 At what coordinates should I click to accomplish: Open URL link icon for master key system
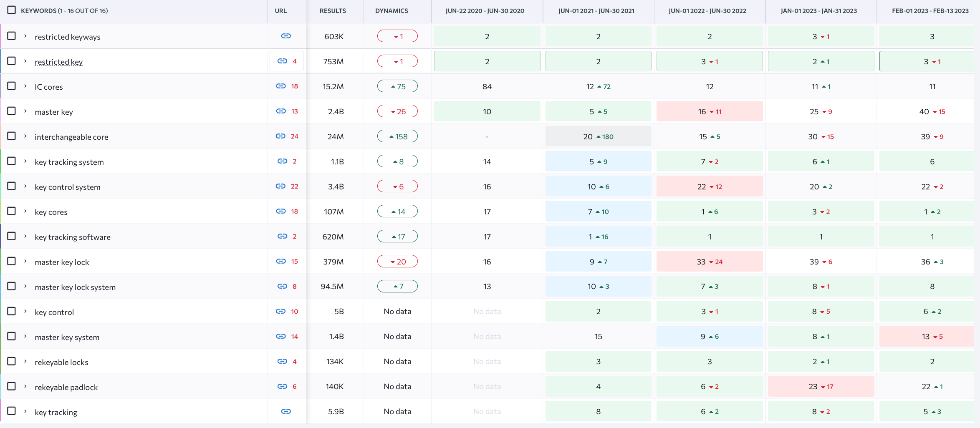[x=281, y=336]
